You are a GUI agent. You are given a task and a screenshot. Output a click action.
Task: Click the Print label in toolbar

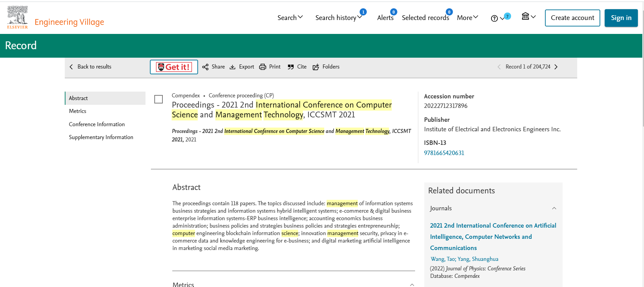[x=275, y=67]
